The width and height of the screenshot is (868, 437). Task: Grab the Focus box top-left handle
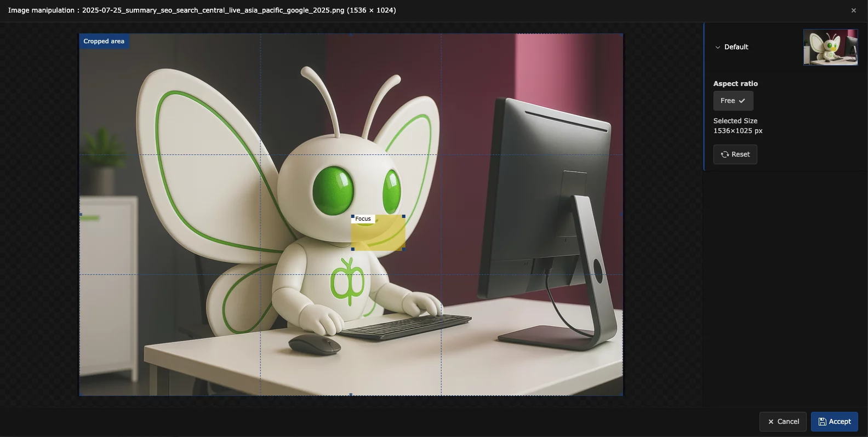[352, 216]
